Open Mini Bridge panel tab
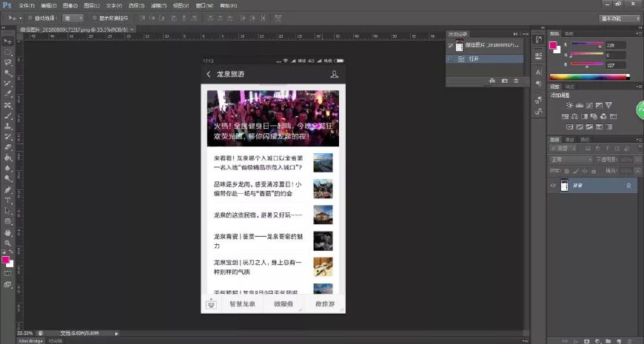Screen dimensions: 644x344 [31, 341]
